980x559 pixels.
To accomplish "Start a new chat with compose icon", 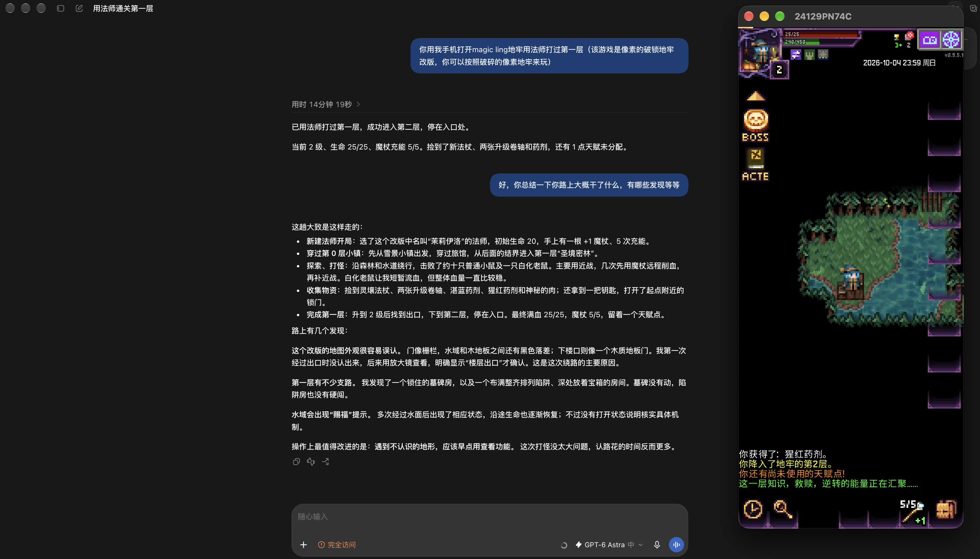I will click(79, 8).
